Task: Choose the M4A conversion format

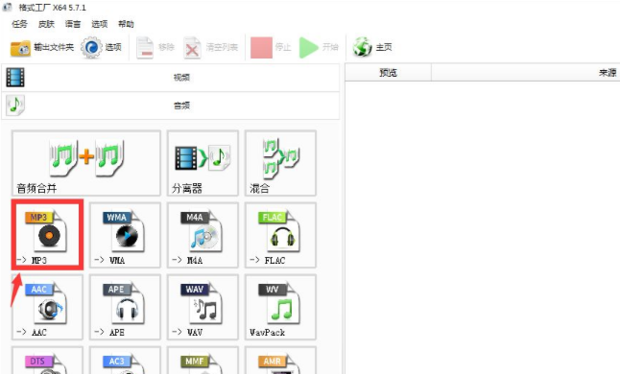Action: coord(203,235)
